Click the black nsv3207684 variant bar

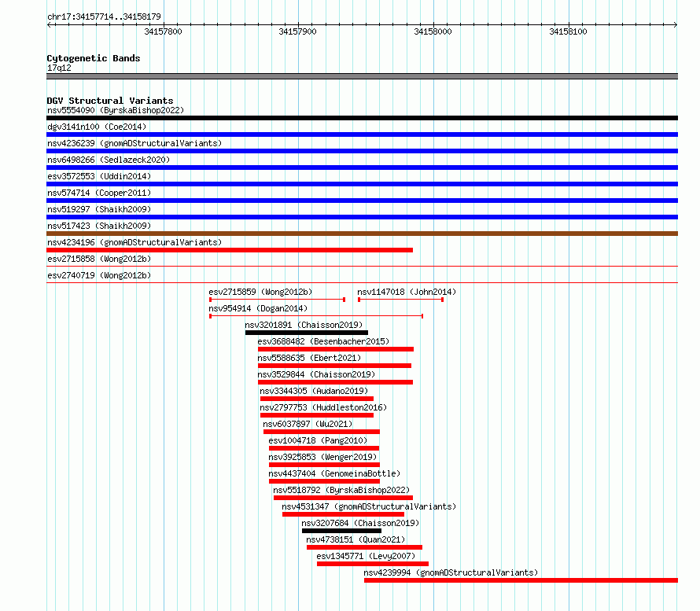[x=342, y=531]
